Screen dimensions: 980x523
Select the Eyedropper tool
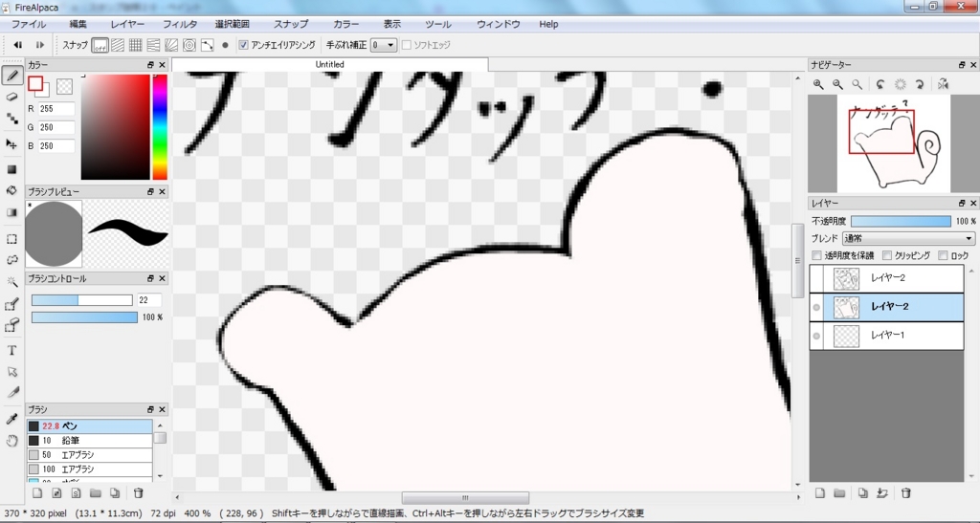click(x=11, y=419)
